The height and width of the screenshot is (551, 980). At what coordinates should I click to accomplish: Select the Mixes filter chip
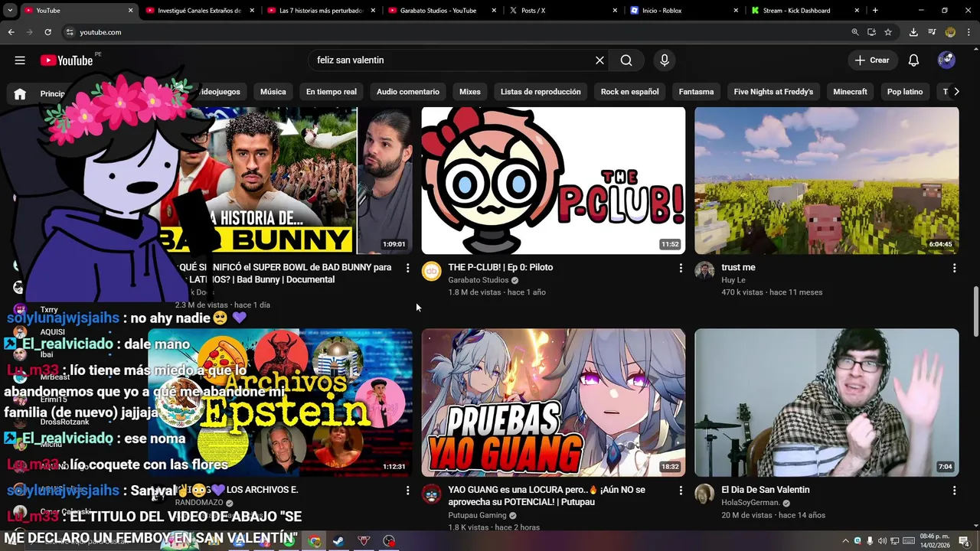470,92
